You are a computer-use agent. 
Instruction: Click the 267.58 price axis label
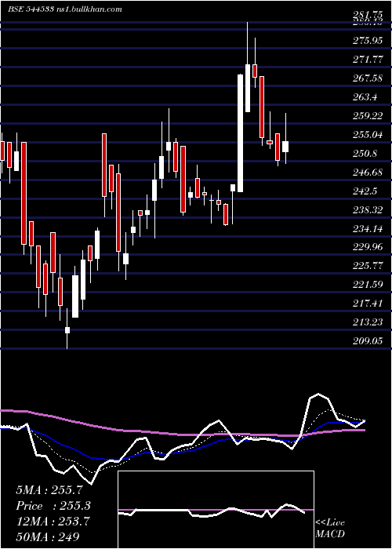368,78
